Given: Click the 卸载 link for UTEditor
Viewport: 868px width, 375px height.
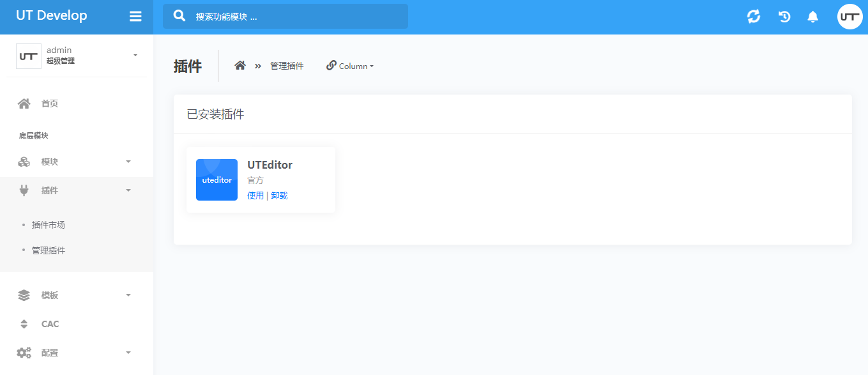Looking at the screenshot, I should 279,195.
